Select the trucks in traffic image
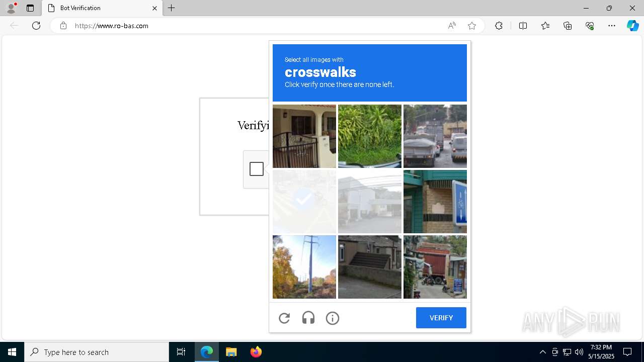Viewport: 644px width, 362px height. 435,136
